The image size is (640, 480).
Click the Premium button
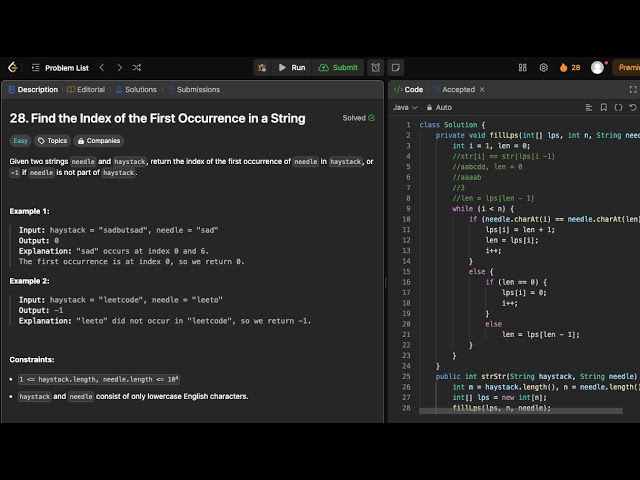point(627,68)
